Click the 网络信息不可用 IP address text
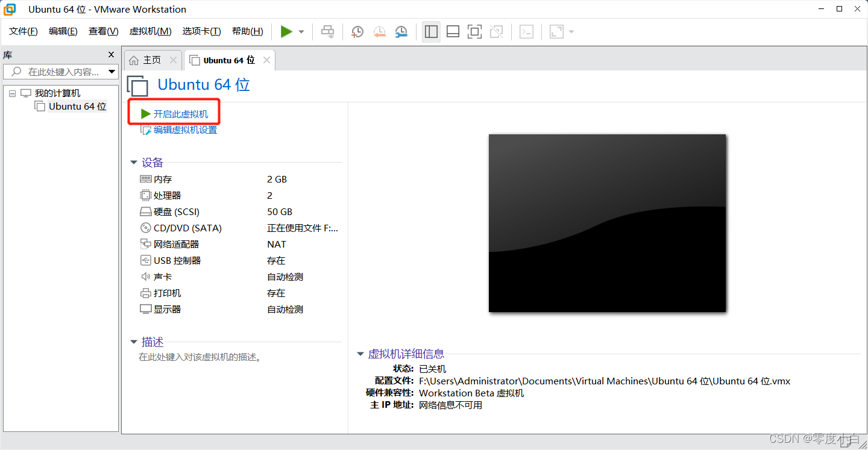 tap(450, 405)
